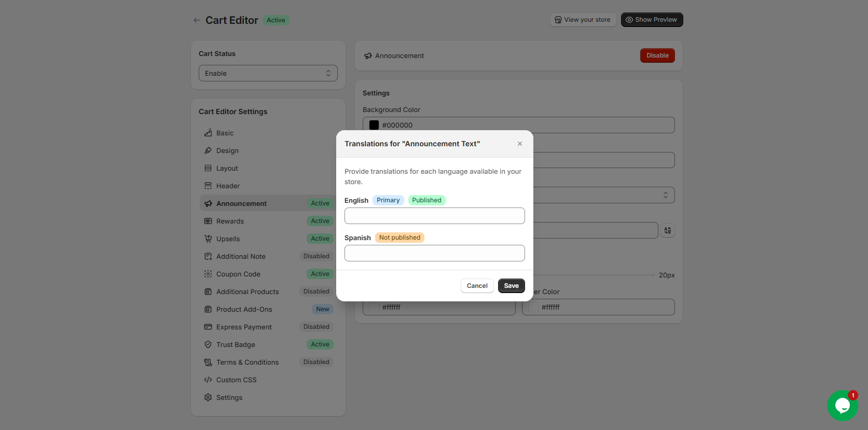Click the black background color swatch

[374, 125]
